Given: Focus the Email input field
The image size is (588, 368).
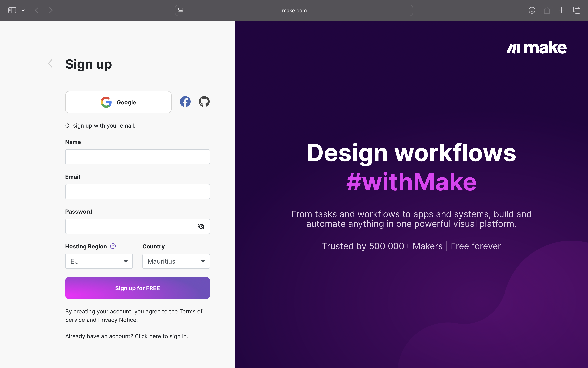Looking at the screenshot, I should click(x=138, y=192).
